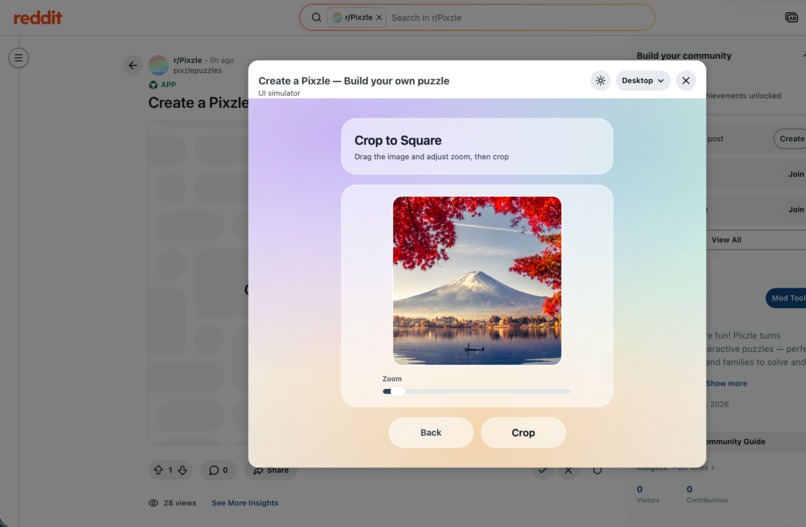Open See More Insights link
The width and height of the screenshot is (806, 527).
pos(245,503)
